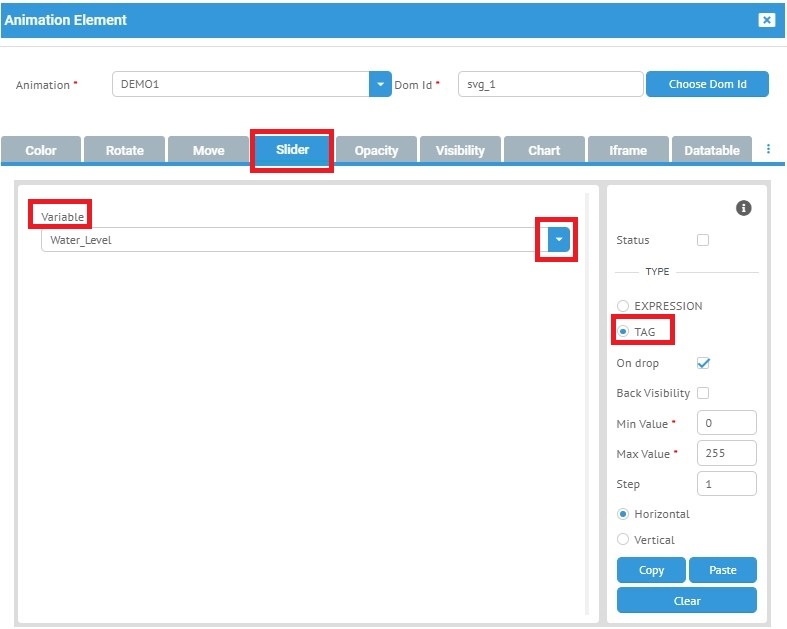Image resolution: width=787 pixels, height=629 pixels.
Task: Open the more tabs vertical dots menu
Action: tap(768, 149)
